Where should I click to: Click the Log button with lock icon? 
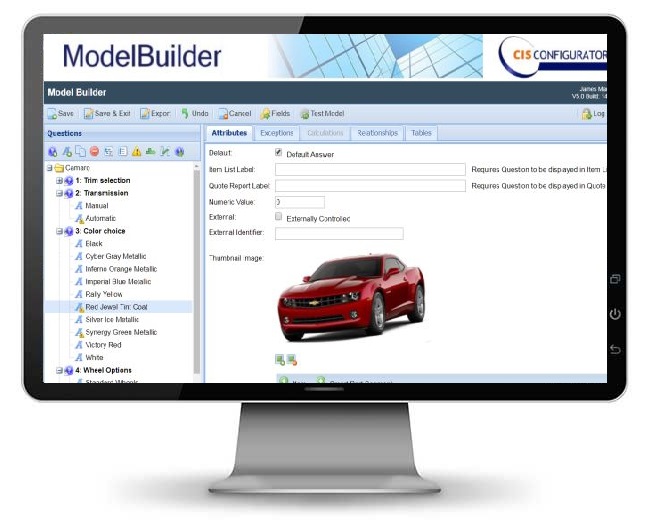point(593,114)
